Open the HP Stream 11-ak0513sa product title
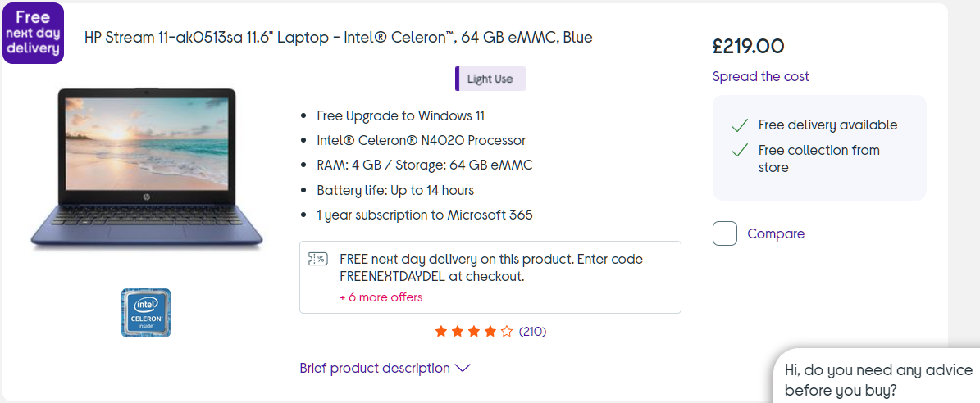The width and height of the screenshot is (980, 403). coord(338,37)
